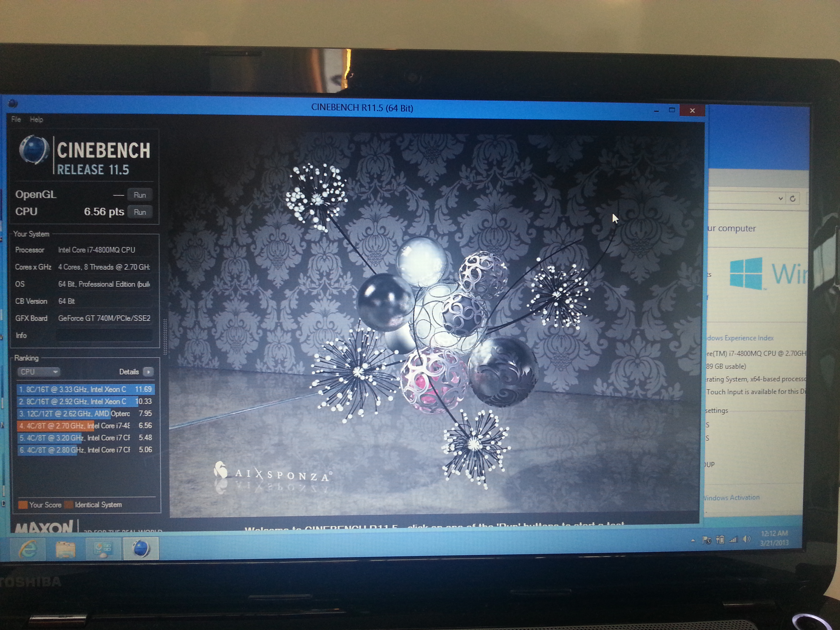Maximize the Cinebench window

pyautogui.click(x=672, y=110)
